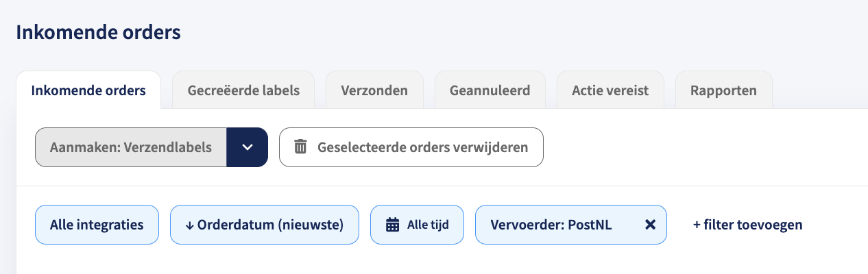Click the Inkomende orders page heading
Screen dimensions: 868x274
pyautogui.click(x=98, y=32)
